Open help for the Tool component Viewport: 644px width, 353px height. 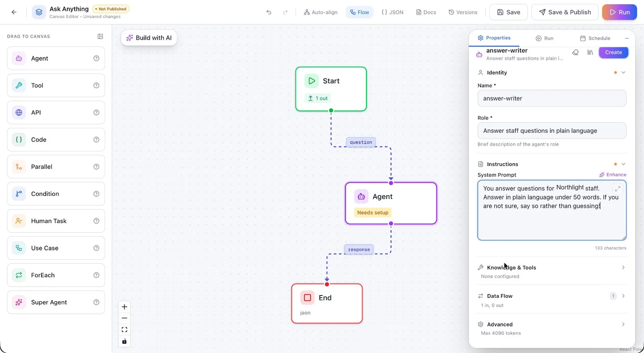click(x=96, y=85)
